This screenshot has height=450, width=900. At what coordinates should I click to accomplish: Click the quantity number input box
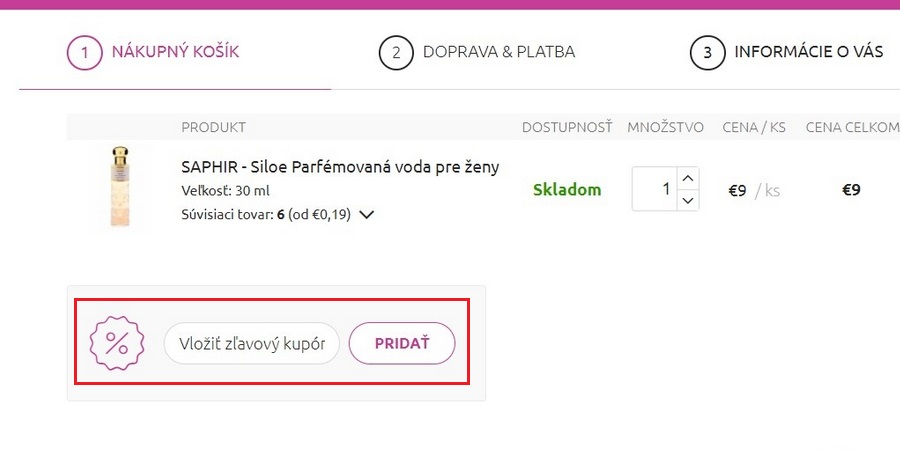[x=654, y=189]
